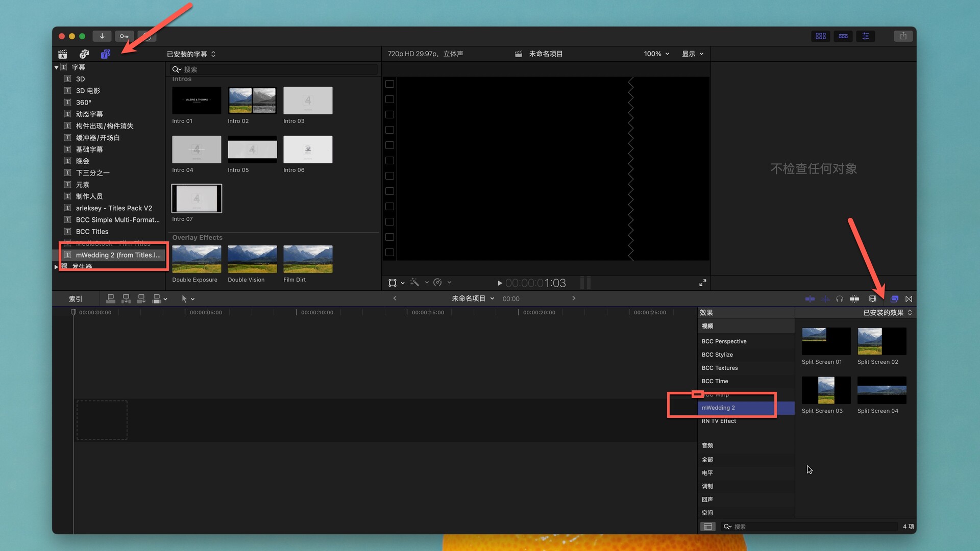
Task: Connect clip to primary storyline icon
Action: pos(111,298)
